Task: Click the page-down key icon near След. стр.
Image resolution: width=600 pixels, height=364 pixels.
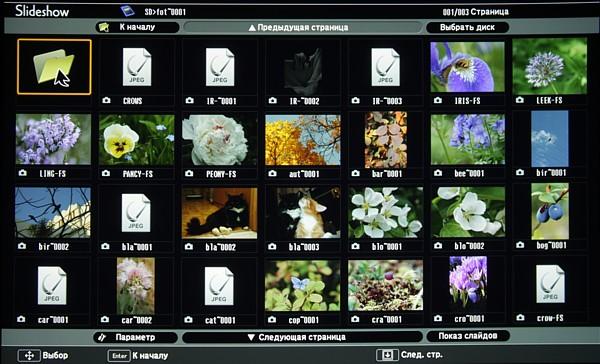Action: [x=387, y=355]
